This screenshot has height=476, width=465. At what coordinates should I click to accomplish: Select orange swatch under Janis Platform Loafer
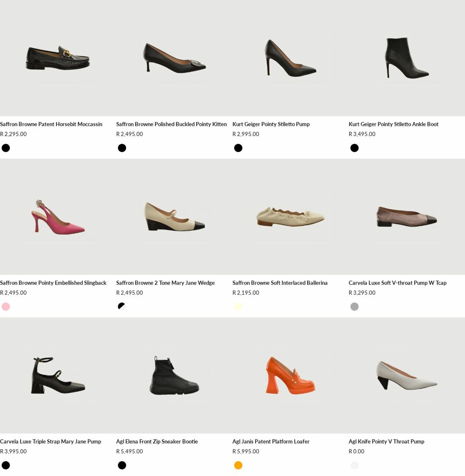coord(238,466)
